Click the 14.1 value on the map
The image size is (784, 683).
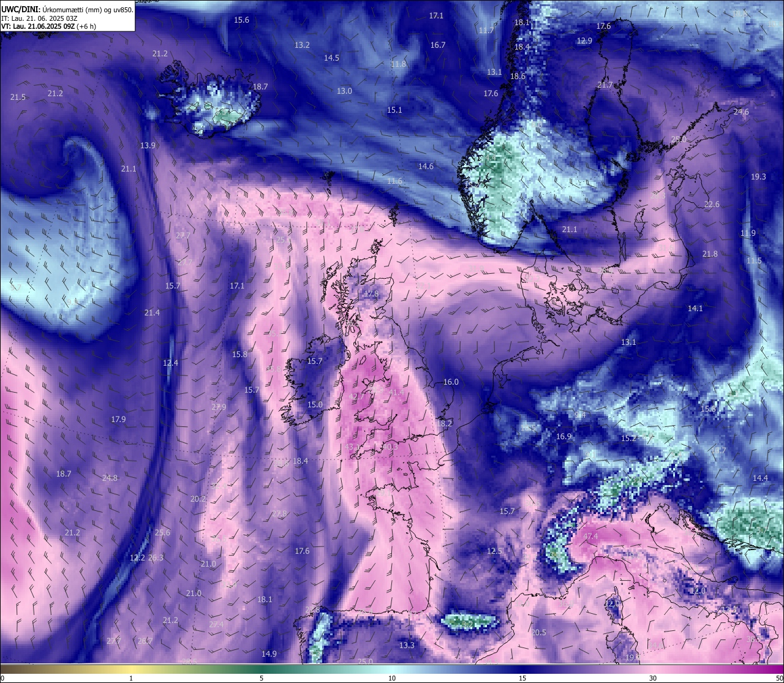coord(695,309)
